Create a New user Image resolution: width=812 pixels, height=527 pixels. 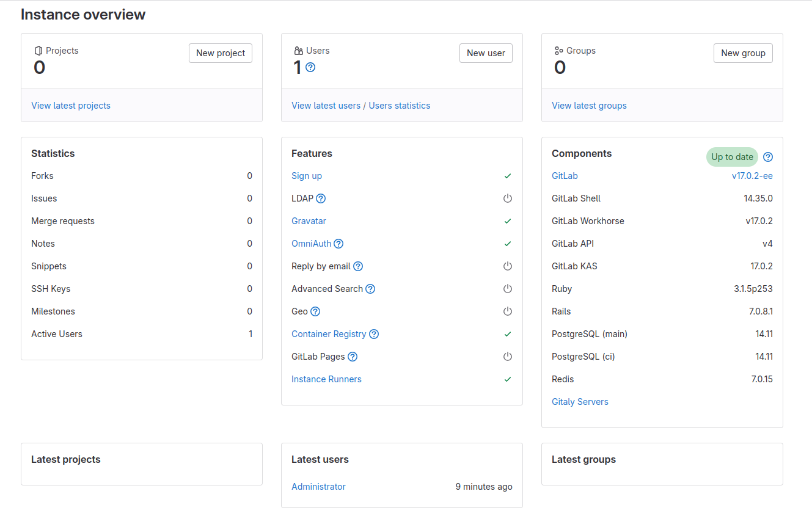coord(486,53)
